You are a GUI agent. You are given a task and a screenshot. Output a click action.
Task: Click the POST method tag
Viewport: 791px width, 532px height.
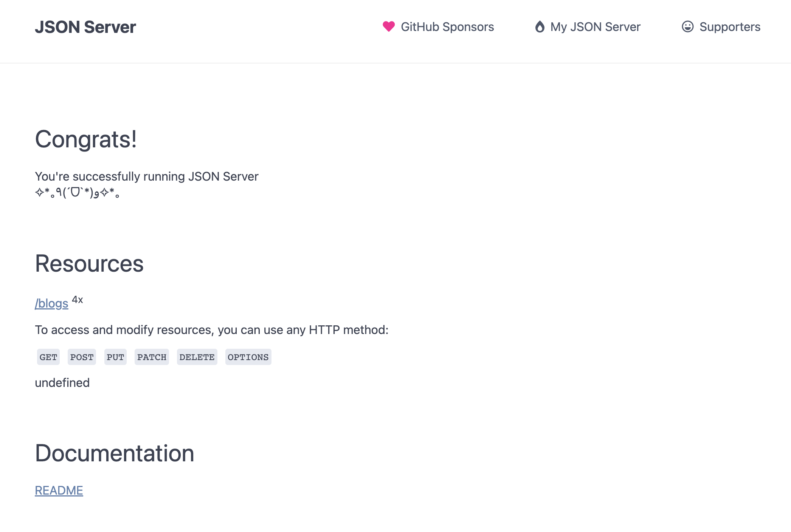click(82, 357)
